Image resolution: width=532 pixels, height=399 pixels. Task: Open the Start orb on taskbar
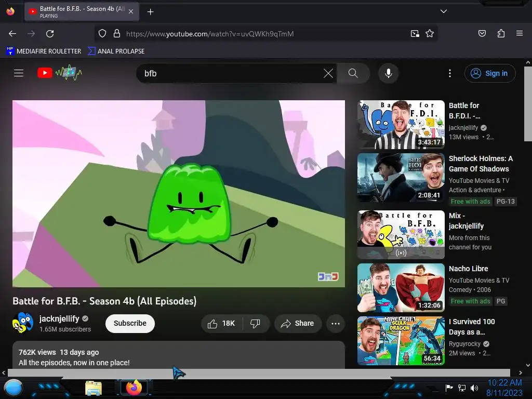13,388
